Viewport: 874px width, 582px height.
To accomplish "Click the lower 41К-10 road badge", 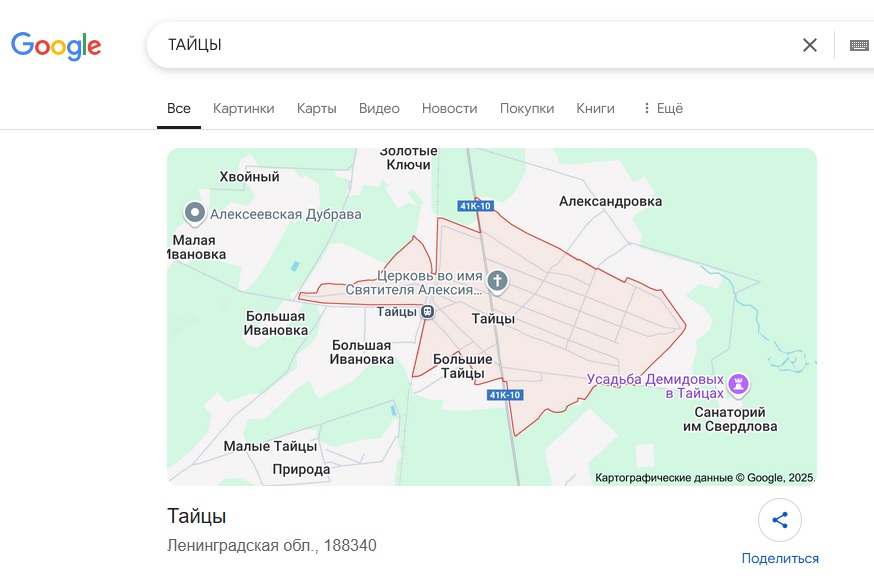I will tap(505, 395).
